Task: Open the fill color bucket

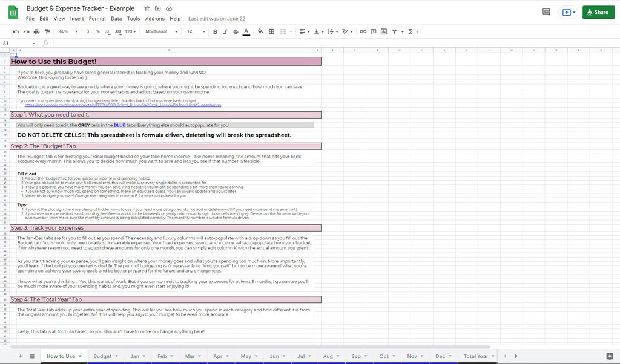Action: pyautogui.click(x=260, y=31)
